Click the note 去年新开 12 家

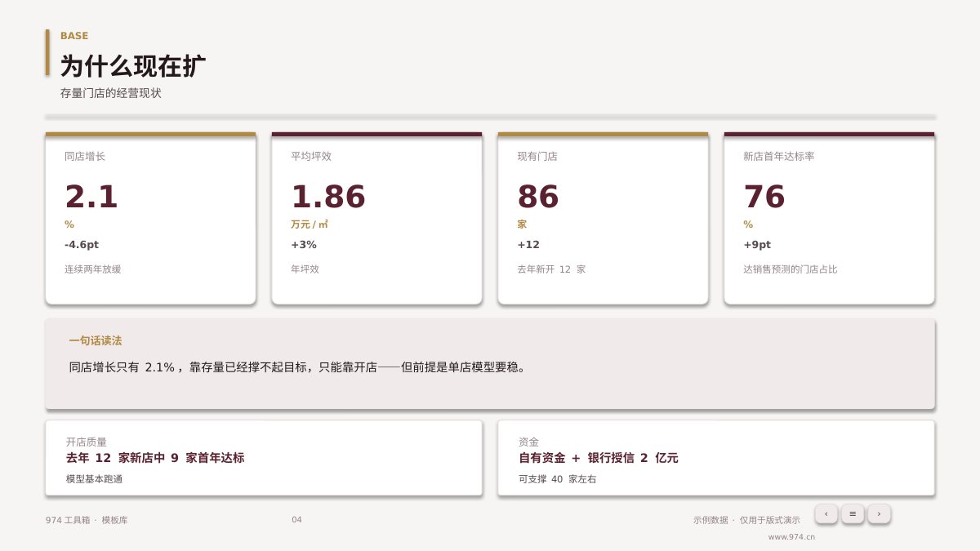551,269
